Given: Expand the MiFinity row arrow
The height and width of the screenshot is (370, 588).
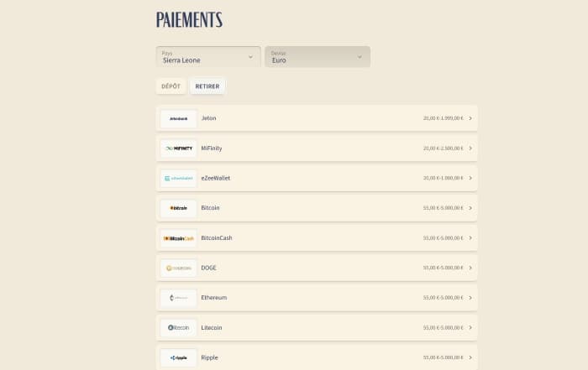Looking at the screenshot, I should pyautogui.click(x=470, y=149).
